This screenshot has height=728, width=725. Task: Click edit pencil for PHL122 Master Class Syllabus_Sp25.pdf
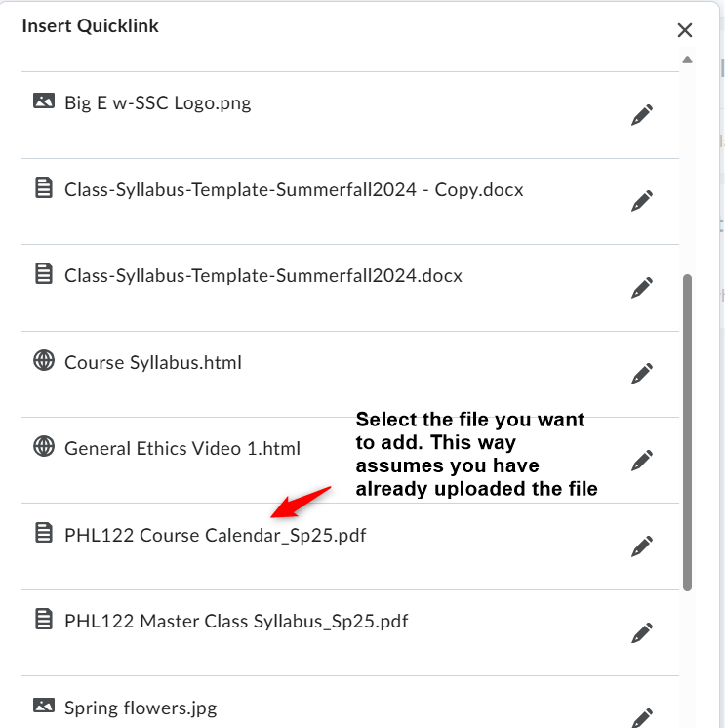(x=642, y=632)
